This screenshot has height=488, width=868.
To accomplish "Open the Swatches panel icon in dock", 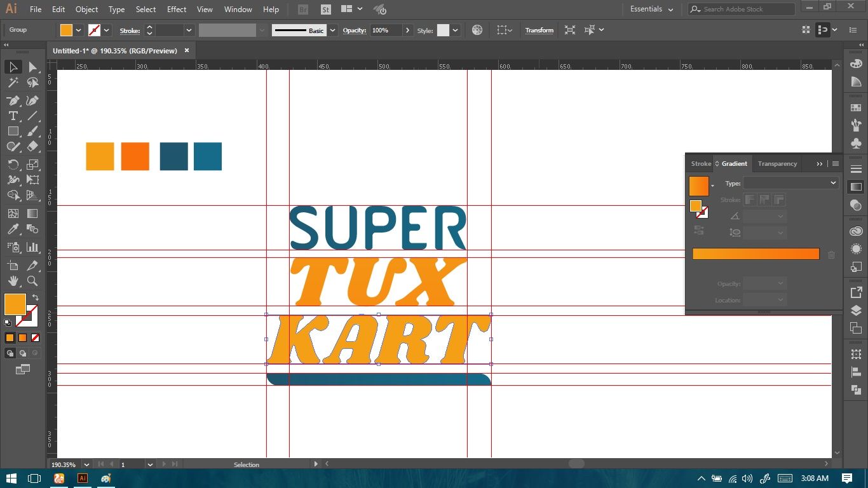I will 856,108.
